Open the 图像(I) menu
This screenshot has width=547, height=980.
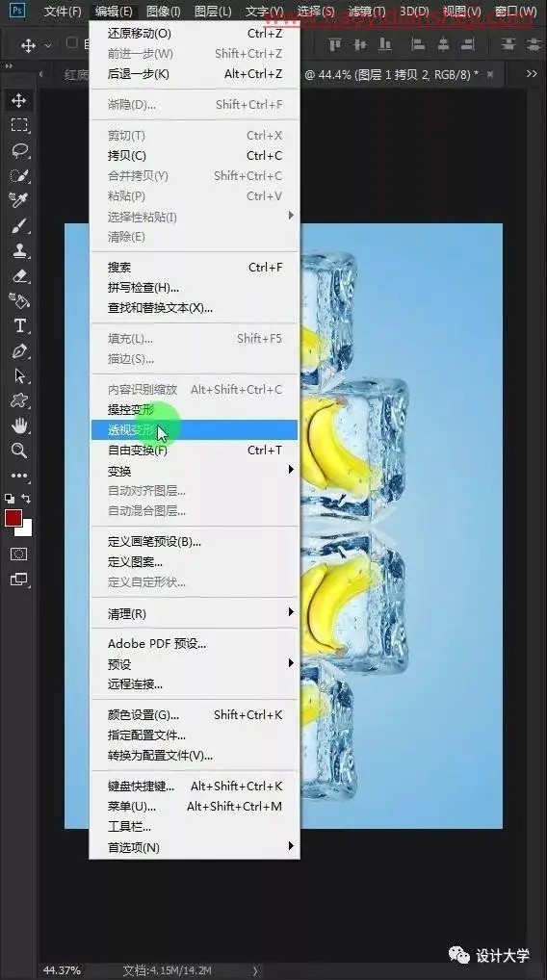pos(163,12)
